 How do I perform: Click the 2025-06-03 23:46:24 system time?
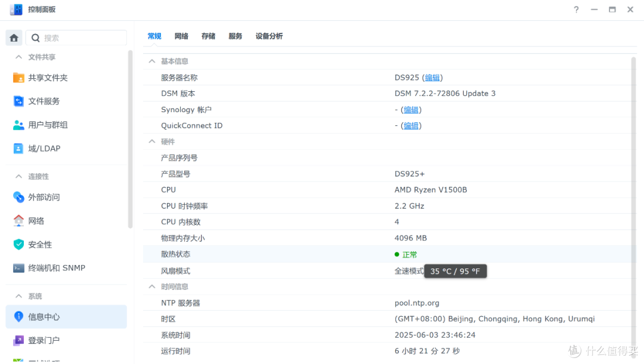click(435, 335)
